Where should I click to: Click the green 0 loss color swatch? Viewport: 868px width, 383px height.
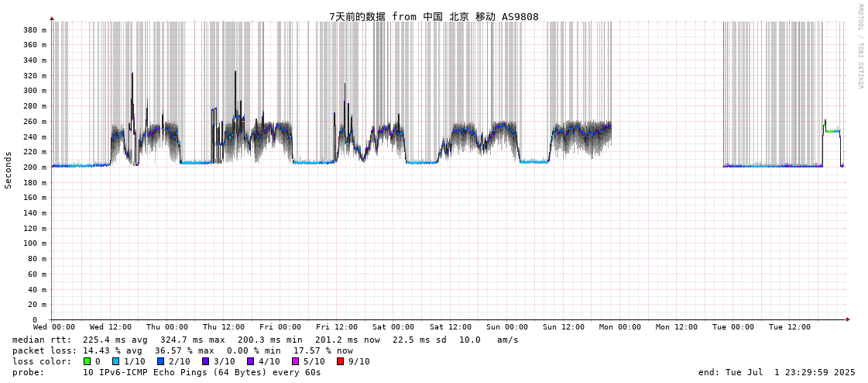click(87, 361)
